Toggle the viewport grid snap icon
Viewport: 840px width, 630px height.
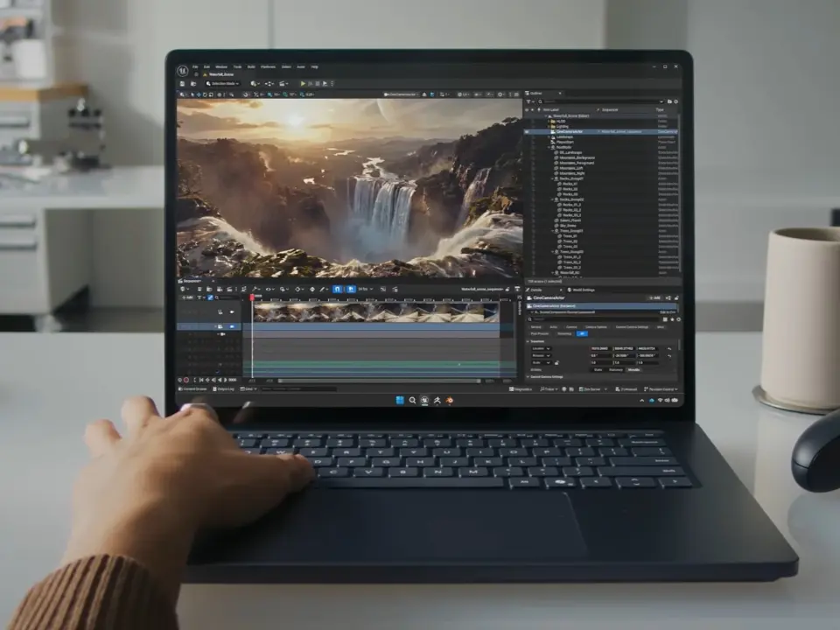pos(269,94)
